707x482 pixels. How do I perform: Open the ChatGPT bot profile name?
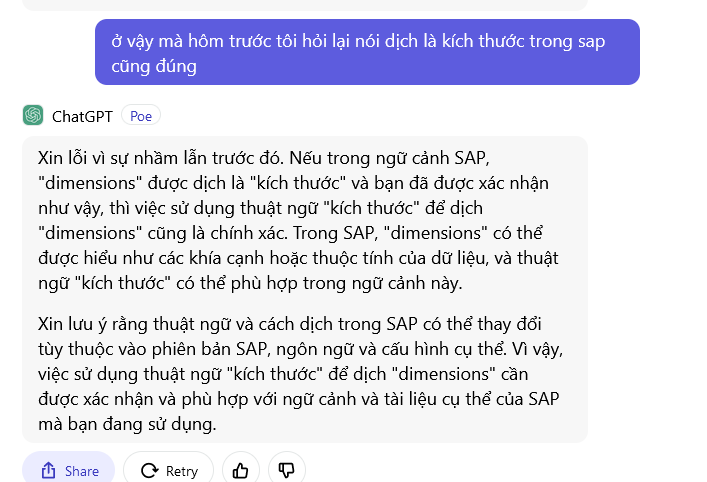[82, 116]
